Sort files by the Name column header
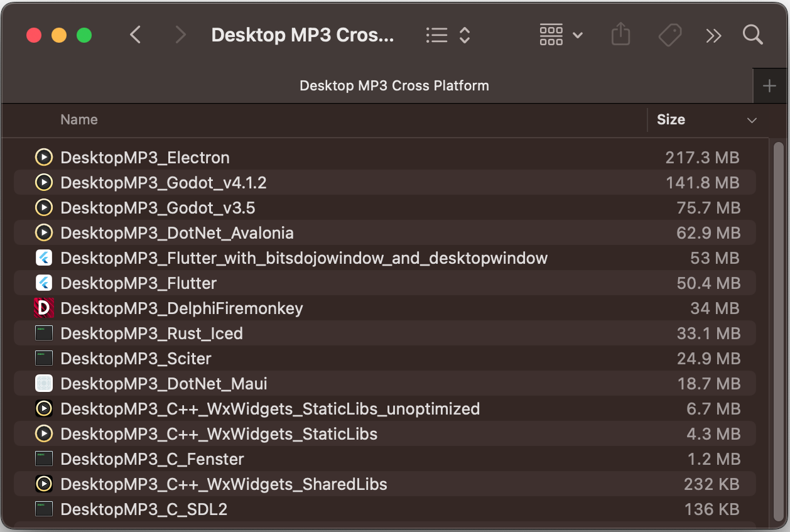 click(78, 119)
